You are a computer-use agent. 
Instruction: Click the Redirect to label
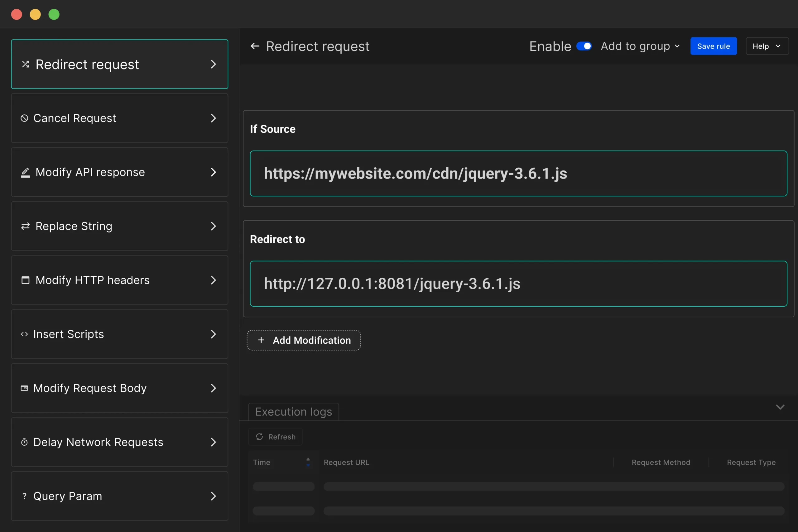point(277,239)
